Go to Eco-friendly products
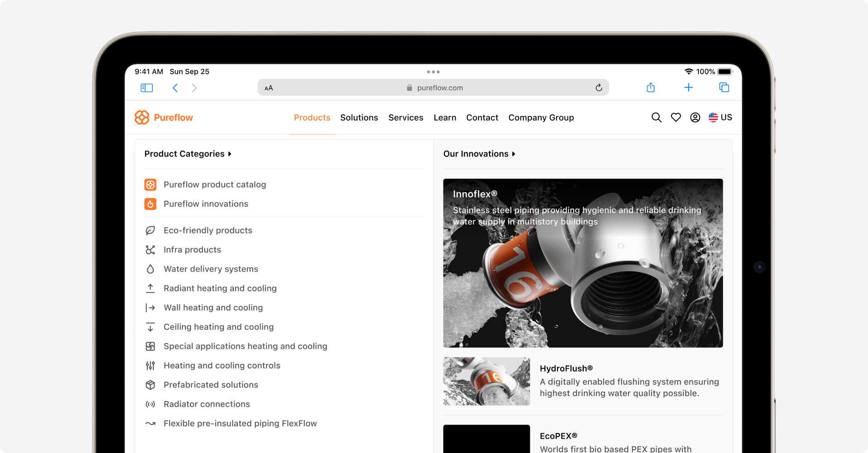Screen dimensions: 868x453 208,230
